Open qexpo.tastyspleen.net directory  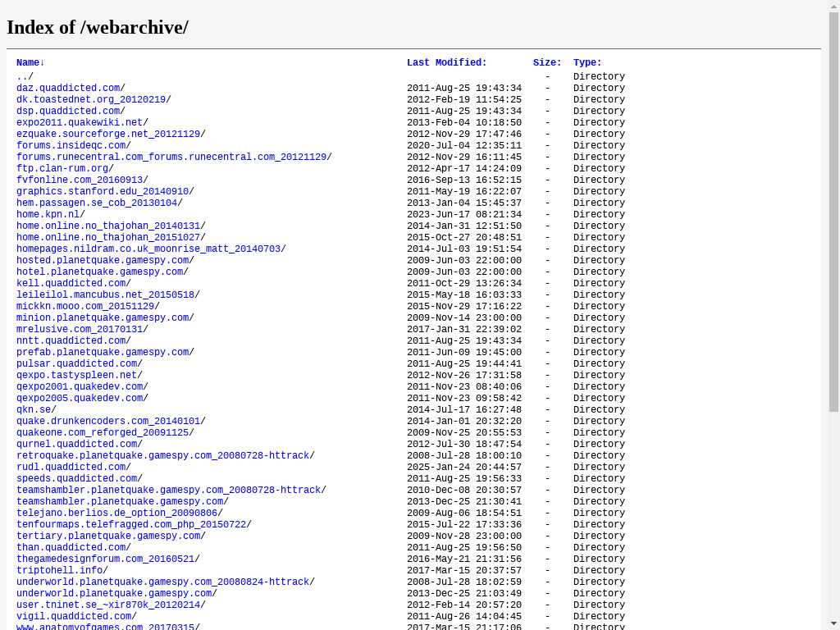(x=76, y=376)
